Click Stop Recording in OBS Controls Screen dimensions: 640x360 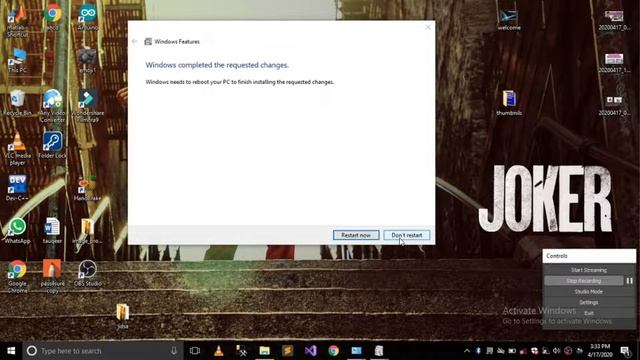[584, 281]
